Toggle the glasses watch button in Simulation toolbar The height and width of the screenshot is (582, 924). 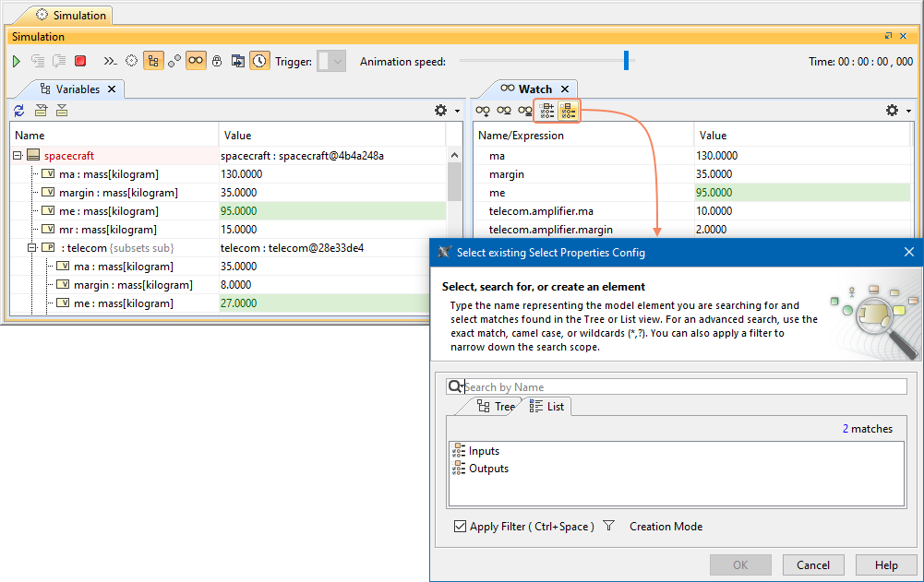196,61
